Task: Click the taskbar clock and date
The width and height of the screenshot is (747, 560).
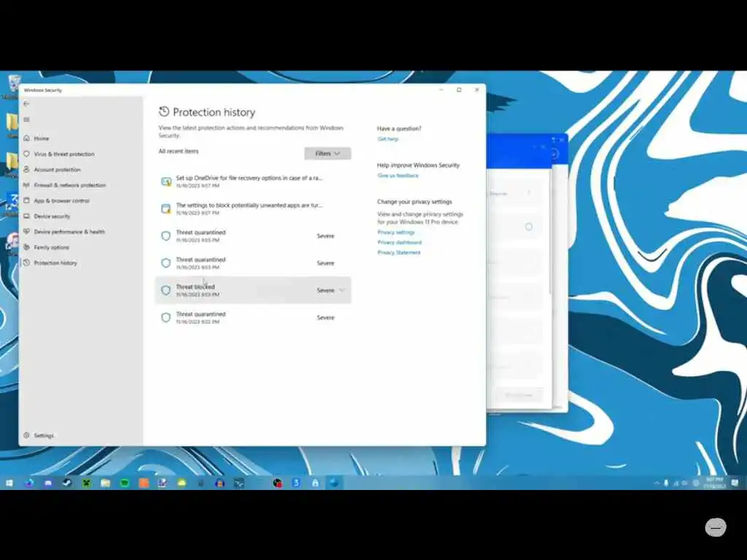Action: [714, 483]
